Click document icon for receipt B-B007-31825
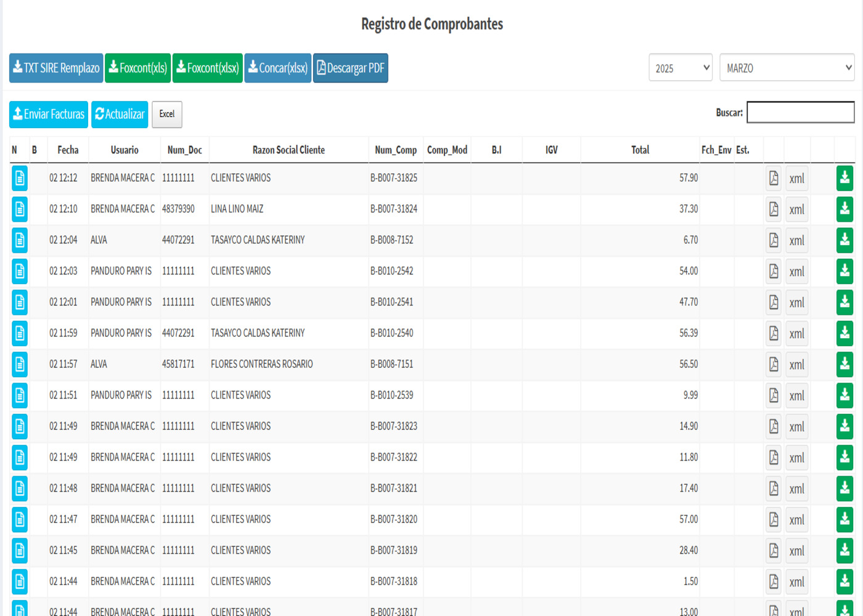Screen dimensions: 863x616 pyautogui.click(x=20, y=178)
